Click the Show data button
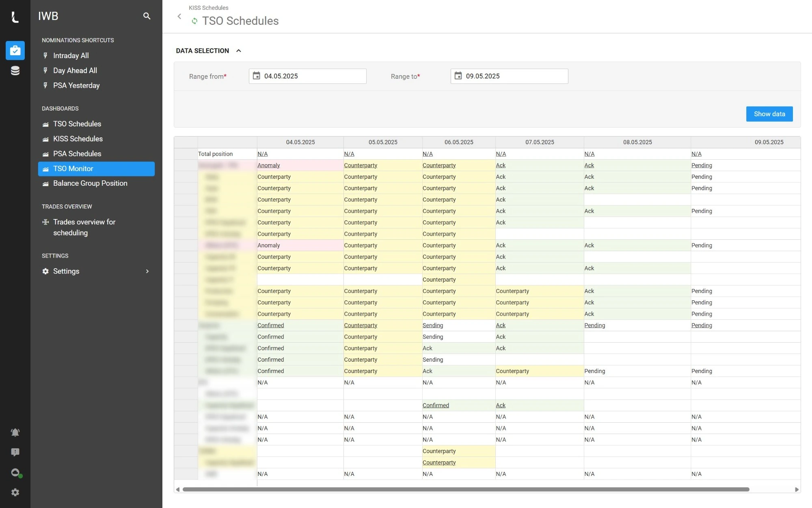812x508 pixels. click(x=769, y=114)
